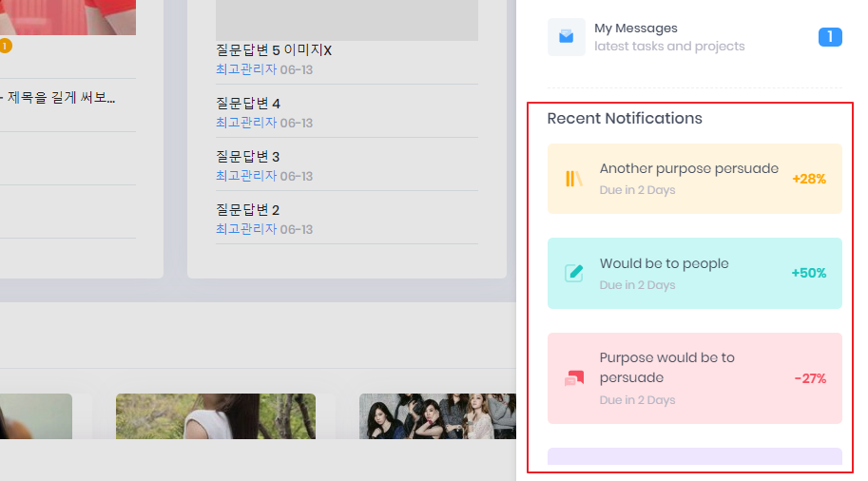
Task: Click author 최고관리자 under 질문답변 3
Action: [x=246, y=176]
